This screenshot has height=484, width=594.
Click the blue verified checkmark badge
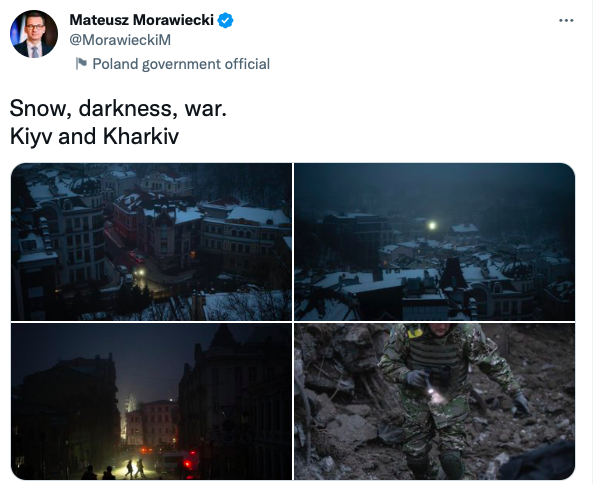coord(225,20)
